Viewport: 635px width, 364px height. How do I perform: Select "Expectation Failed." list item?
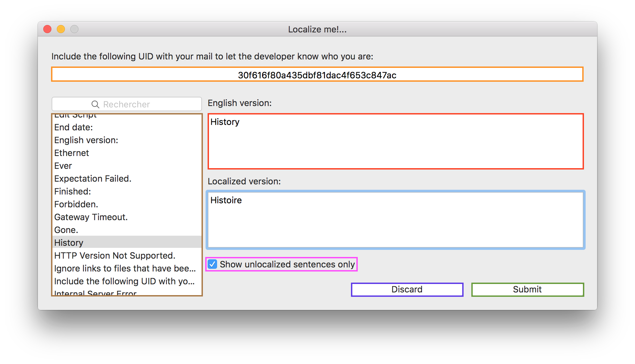[93, 179]
